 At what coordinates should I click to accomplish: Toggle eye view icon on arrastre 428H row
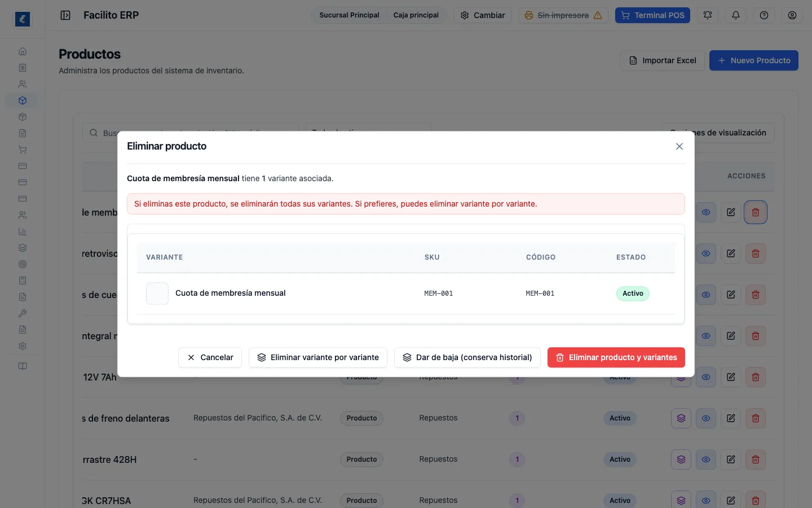706,459
